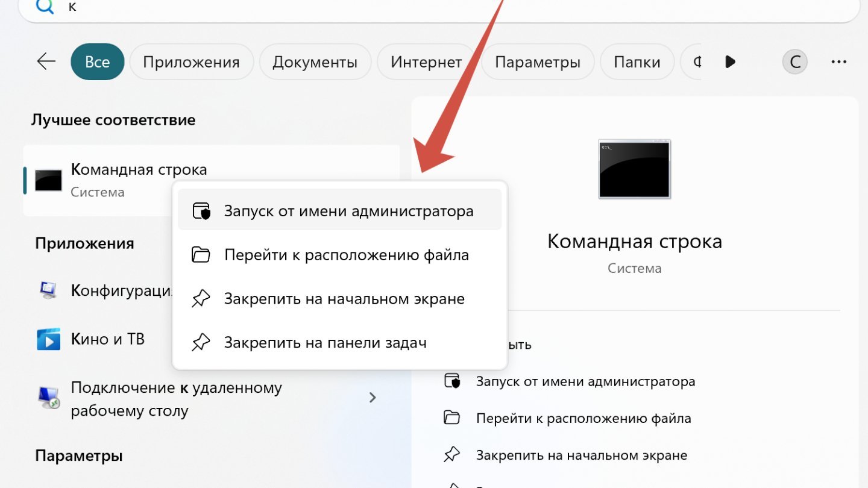Screen dimensions: 868x488
Task: Click the Параметры section heading at bottom
Action: click(x=79, y=456)
